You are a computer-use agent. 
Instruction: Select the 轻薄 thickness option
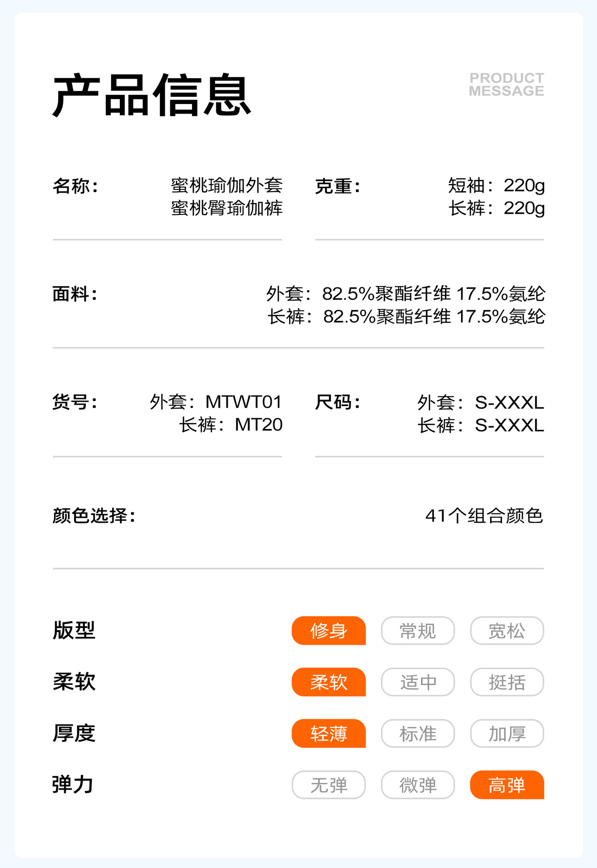pos(329,734)
